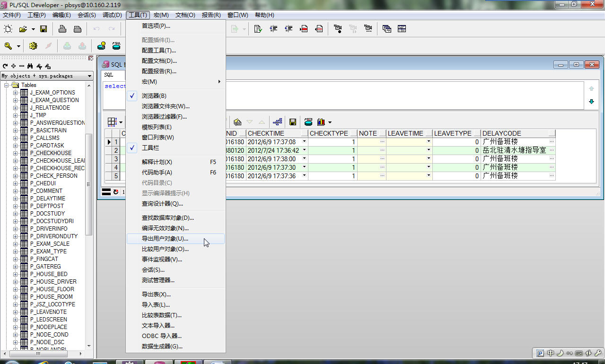Open the CHECKTIME dropdown in row 1
The width and height of the screenshot is (605, 364).
(x=304, y=142)
